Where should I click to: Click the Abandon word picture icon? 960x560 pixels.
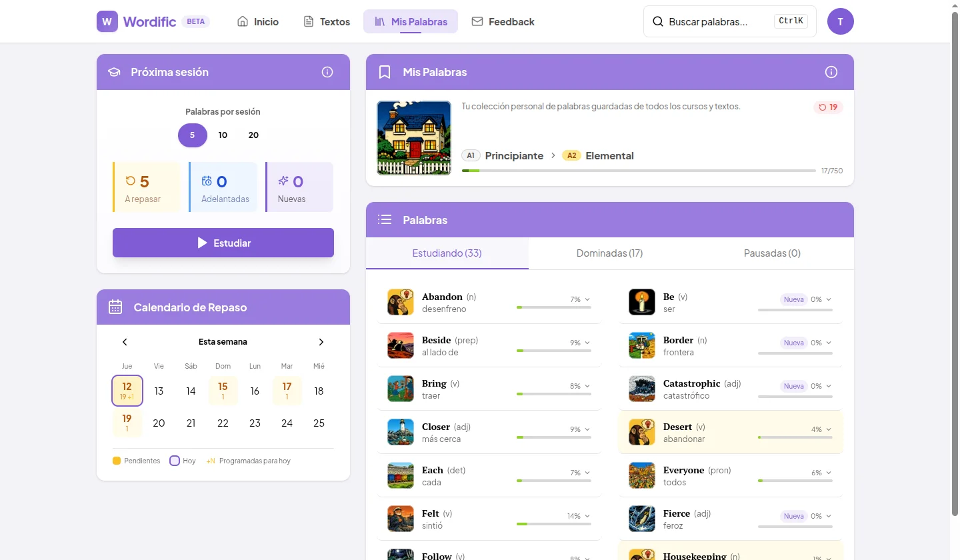[x=401, y=302]
